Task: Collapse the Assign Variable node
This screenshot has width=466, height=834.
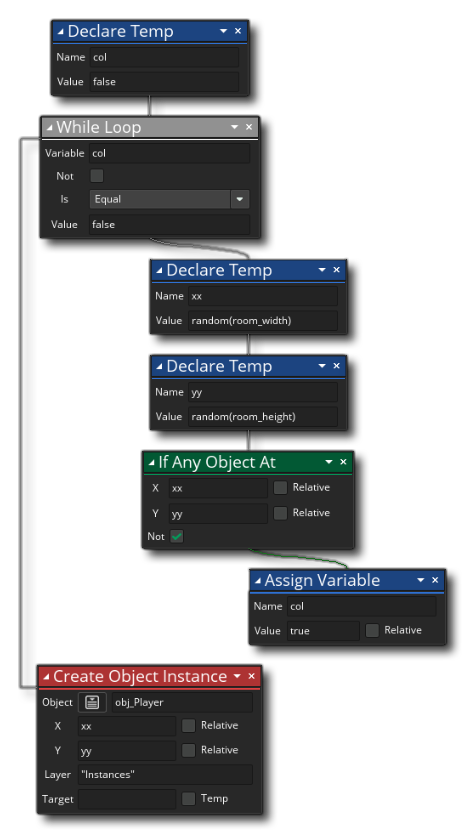Action: (258, 581)
